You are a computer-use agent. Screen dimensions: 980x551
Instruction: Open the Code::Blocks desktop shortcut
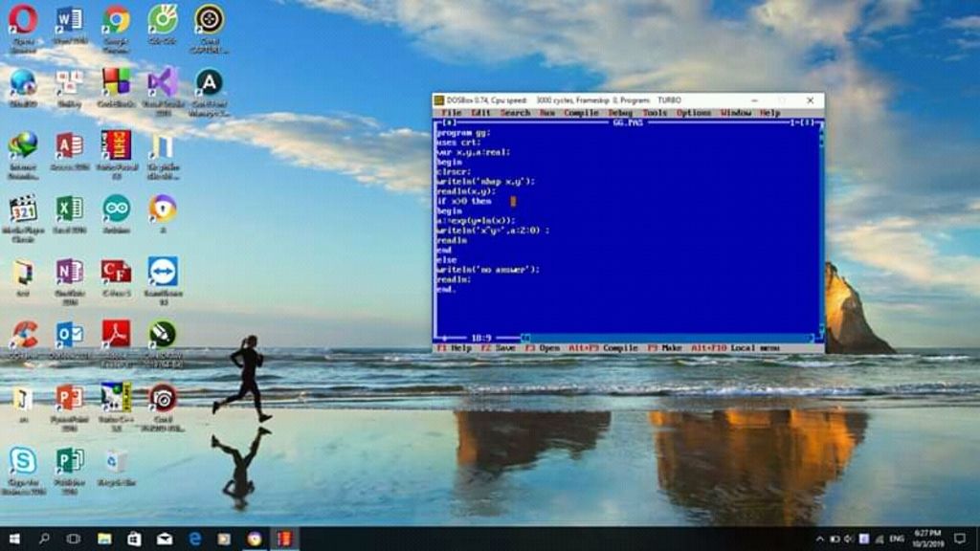pyautogui.click(x=116, y=82)
